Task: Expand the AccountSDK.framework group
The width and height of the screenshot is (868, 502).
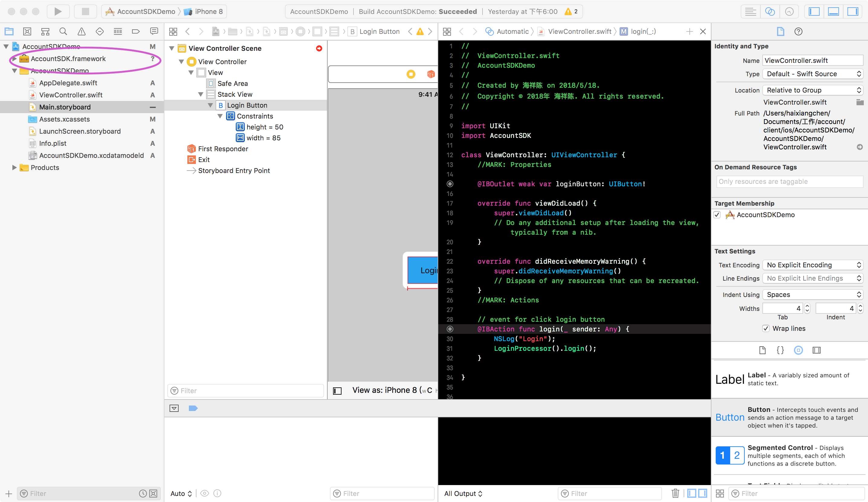Action: click(14, 59)
